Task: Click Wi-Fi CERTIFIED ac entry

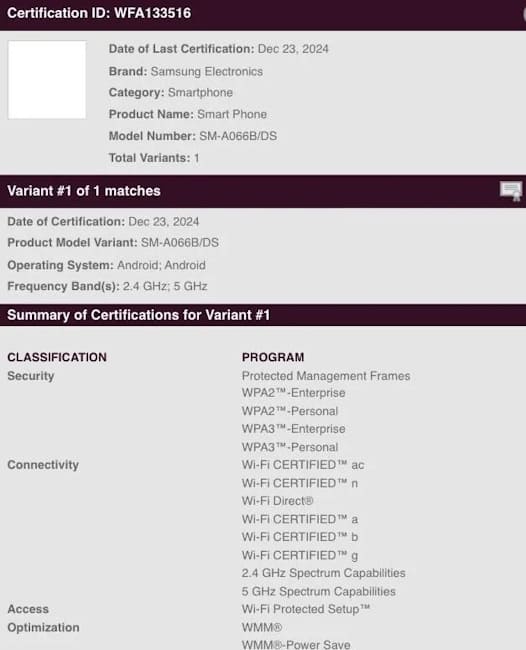Action: coord(303,465)
